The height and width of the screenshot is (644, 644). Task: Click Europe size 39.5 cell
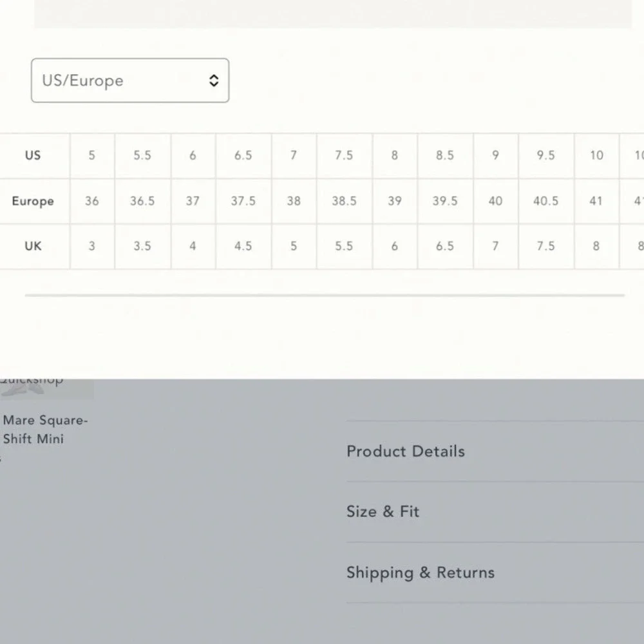tap(445, 201)
